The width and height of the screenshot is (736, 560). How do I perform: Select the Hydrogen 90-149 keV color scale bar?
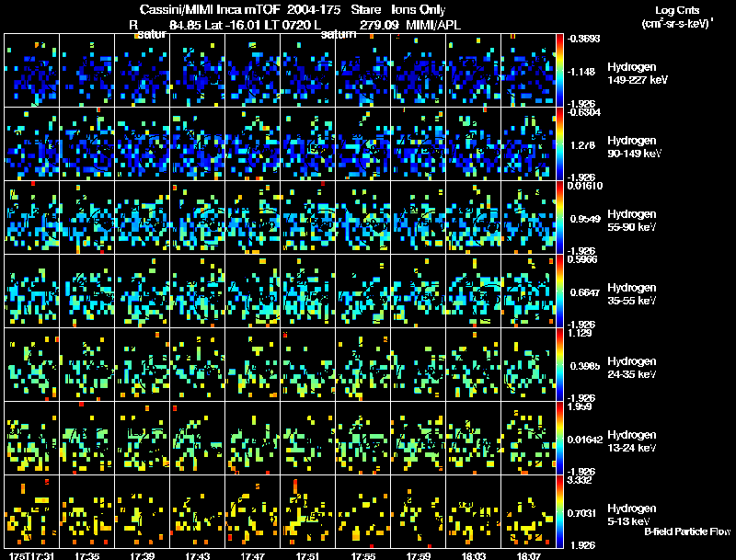[x=559, y=143]
